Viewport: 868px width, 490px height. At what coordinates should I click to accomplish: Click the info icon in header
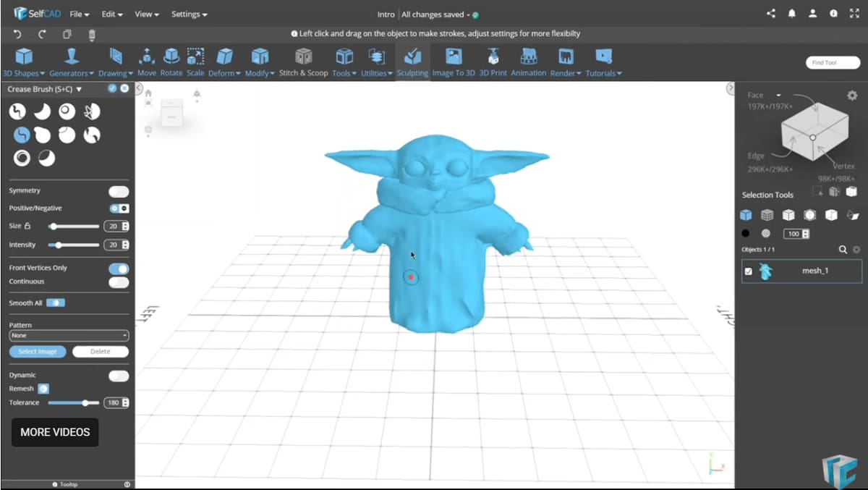pos(834,13)
